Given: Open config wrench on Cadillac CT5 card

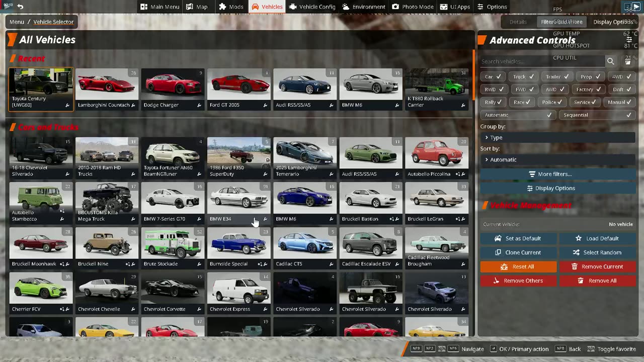Looking at the screenshot, I should pos(331,264).
